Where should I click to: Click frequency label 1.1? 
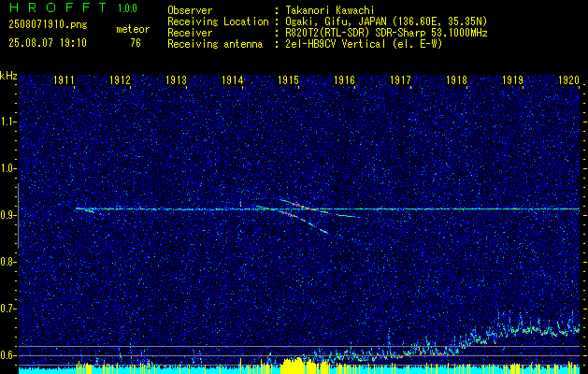point(7,122)
